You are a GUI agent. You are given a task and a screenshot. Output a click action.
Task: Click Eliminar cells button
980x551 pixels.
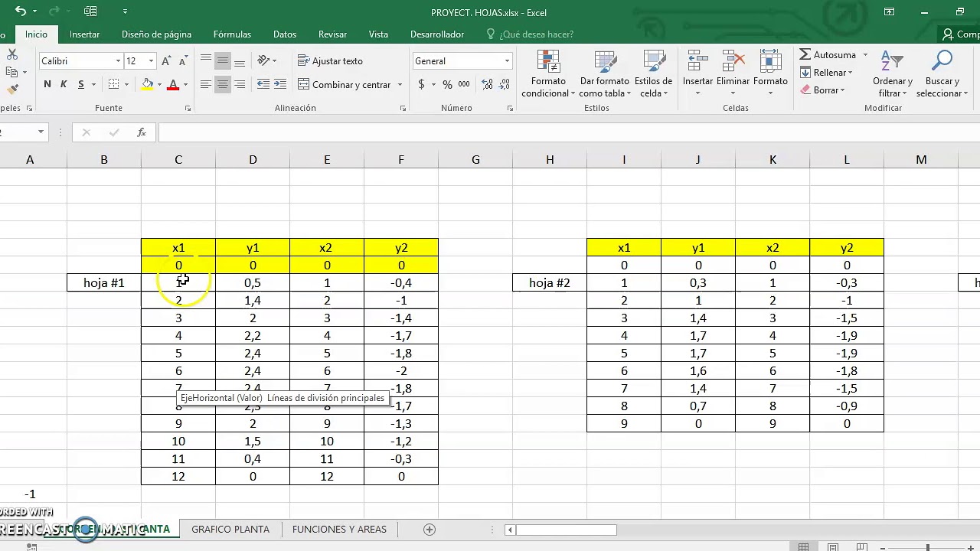733,74
